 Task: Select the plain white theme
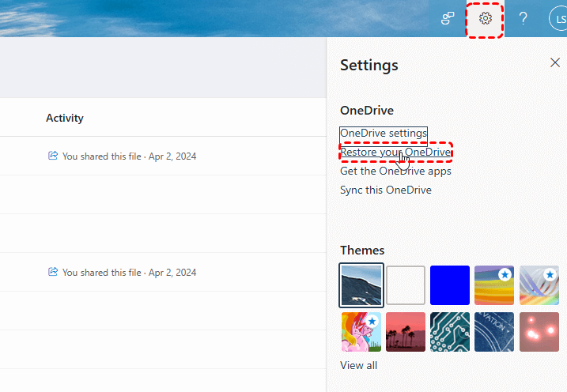406,285
